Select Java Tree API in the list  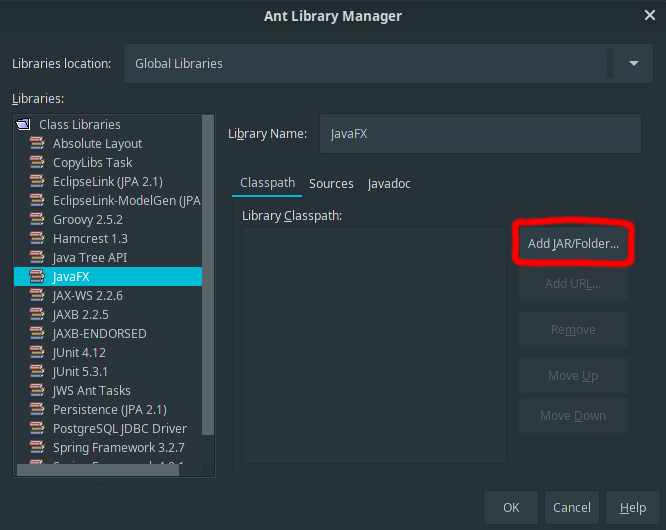pyautogui.click(x=90, y=258)
